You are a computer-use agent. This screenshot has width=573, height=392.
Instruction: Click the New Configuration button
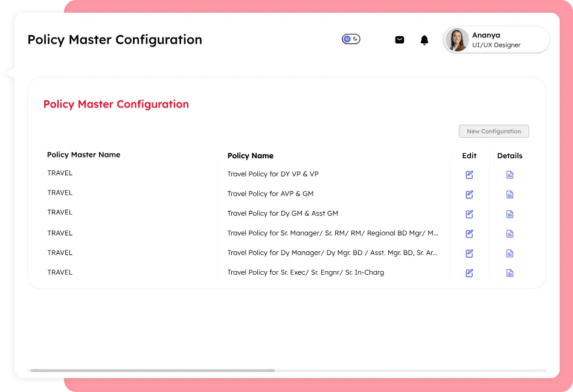[493, 131]
